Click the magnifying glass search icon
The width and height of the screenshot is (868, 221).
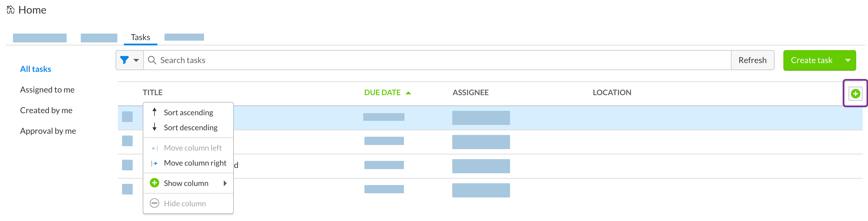click(x=152, y=60)
